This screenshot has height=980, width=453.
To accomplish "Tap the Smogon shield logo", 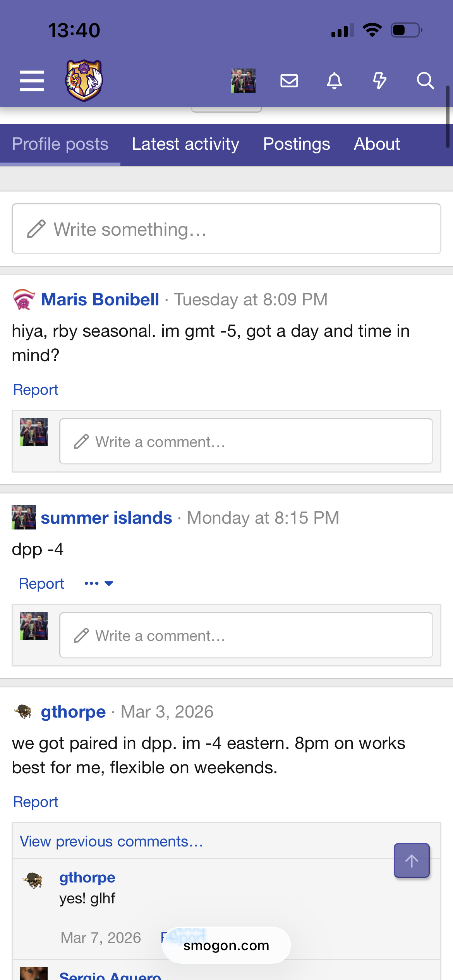I will 84,81.
